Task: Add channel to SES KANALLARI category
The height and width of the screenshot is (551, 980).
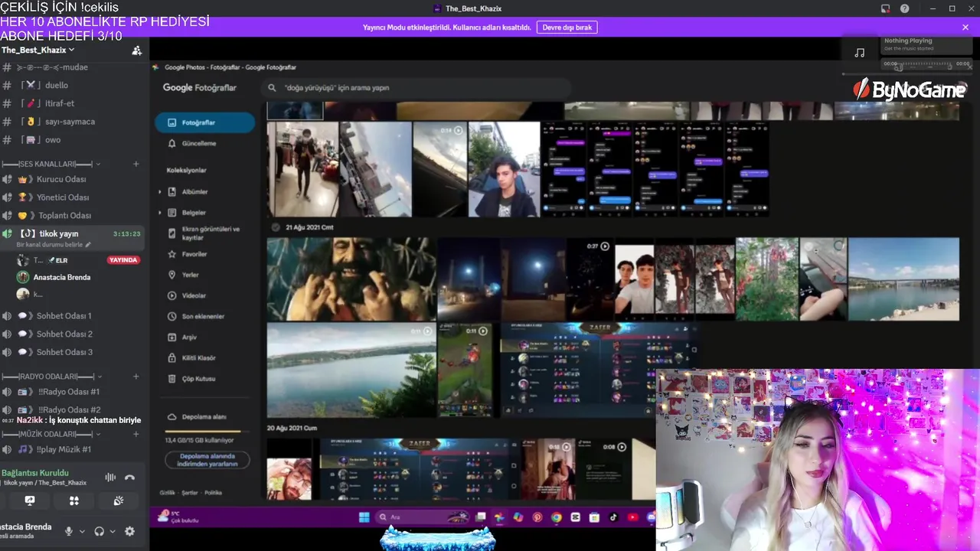Action: tap(136, 164)
